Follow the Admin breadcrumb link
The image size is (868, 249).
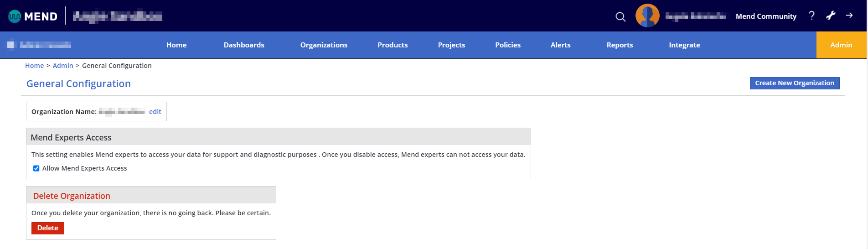point(63,66)
